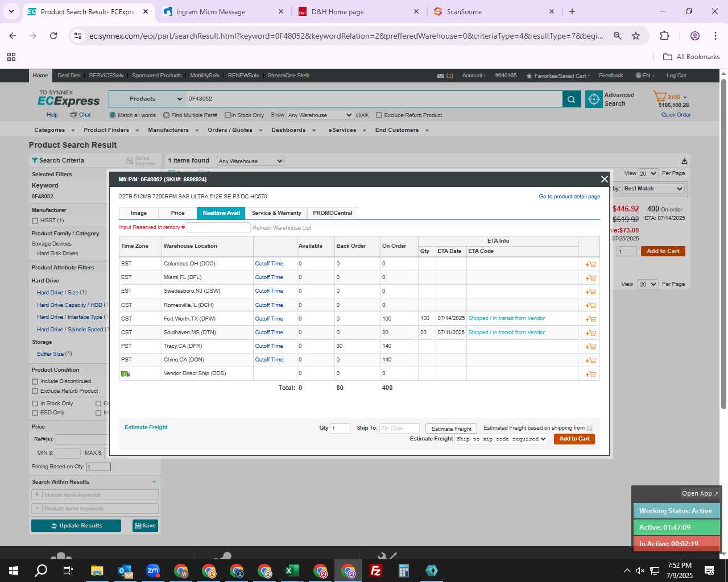Click the Reserved Inventory number field
This screenshot has width=728, height=582.
tap(218, 228)
